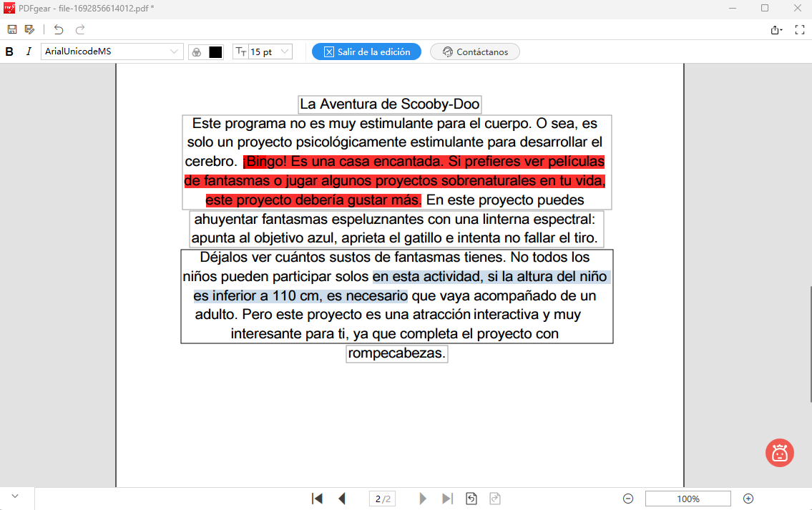
Task: Click Salir de la edición button
Action: (366, 52)
